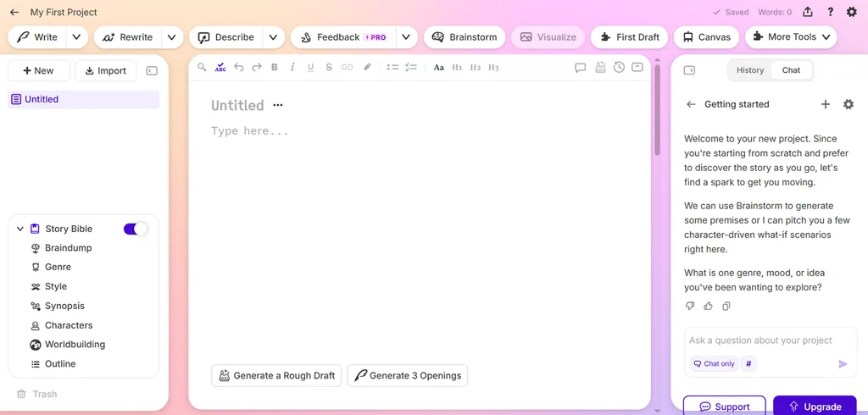Open the Trash
Screen dimensions: 868x415
36,394
